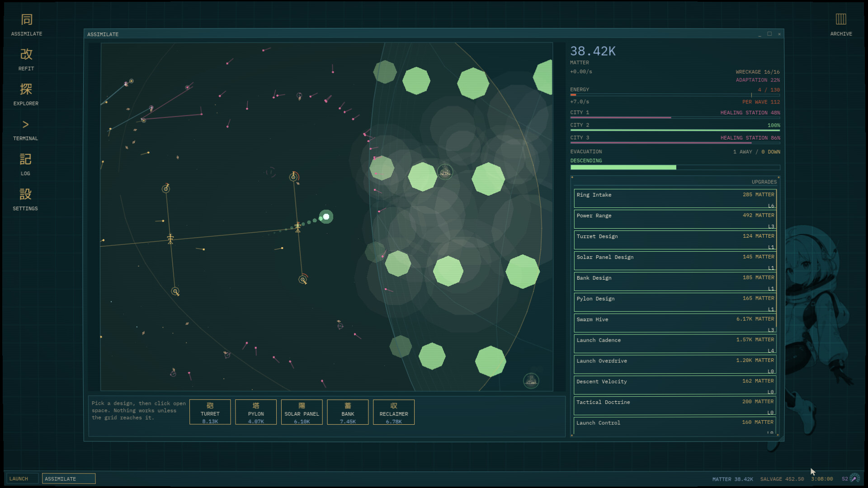Image resolution: width=868 pixels, height=488 pixels.
Task: Click the Energy level bar
Action: [675, 95]
